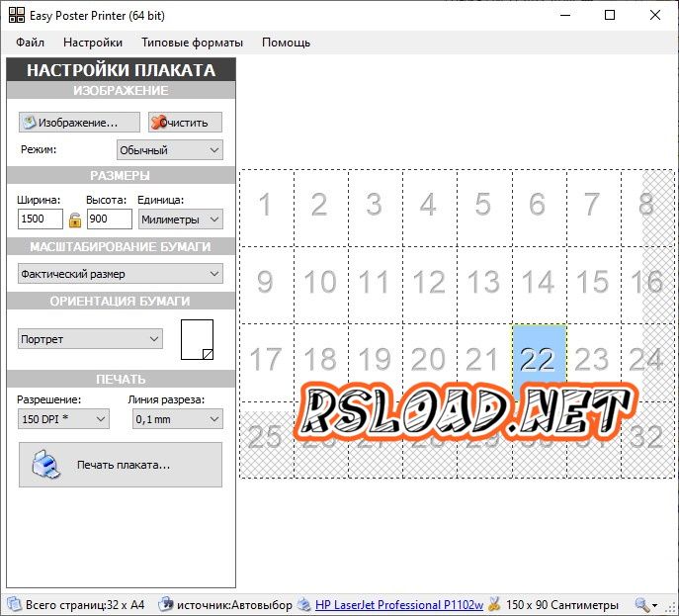This screenshot has width=679, height=616.
Task: Minimize the Easy Poster Printer window
Action: point(565,15)
